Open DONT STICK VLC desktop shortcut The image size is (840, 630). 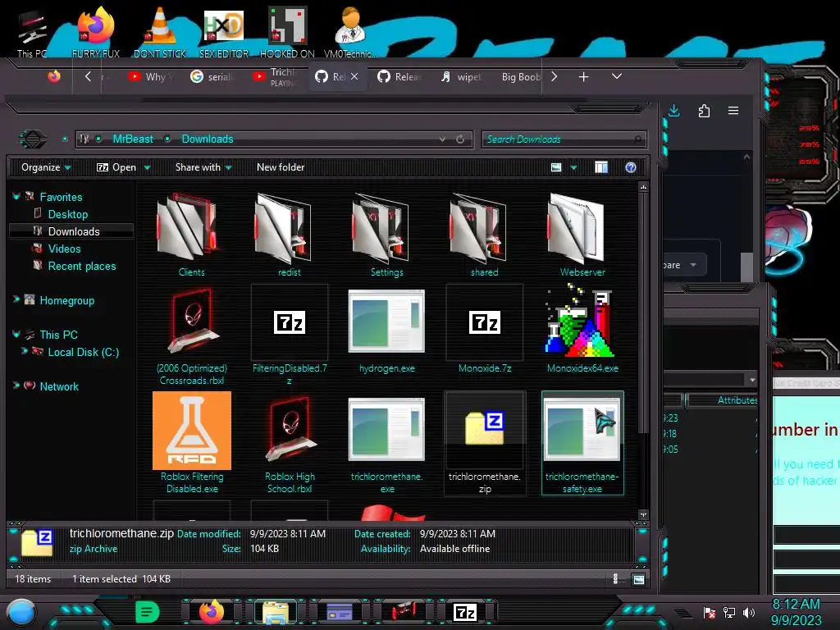[160, 32]
